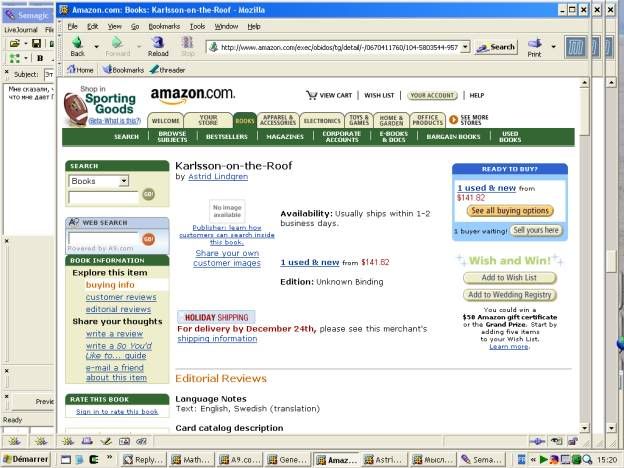Switch to the Welcome store tab
Viewport: 624px width, 468px height.
(166, 121)
